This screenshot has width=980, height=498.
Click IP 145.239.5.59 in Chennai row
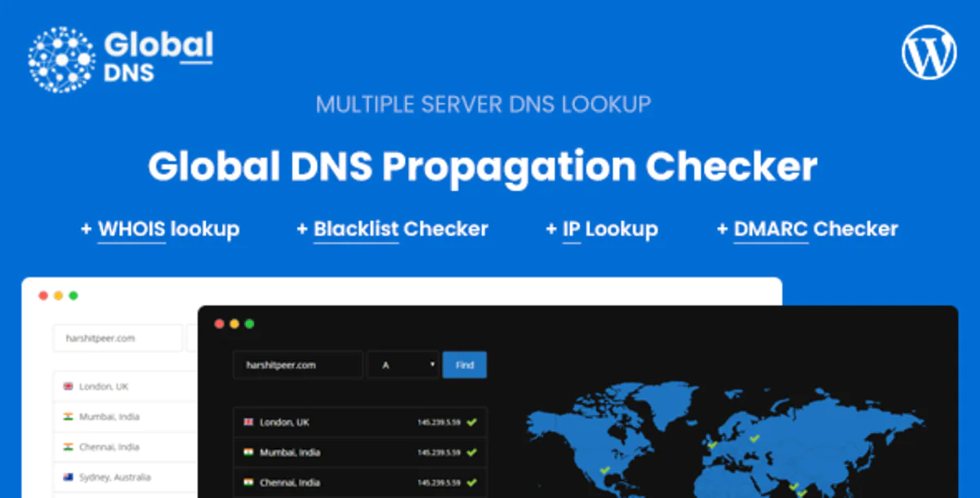[x=439, y=482]
